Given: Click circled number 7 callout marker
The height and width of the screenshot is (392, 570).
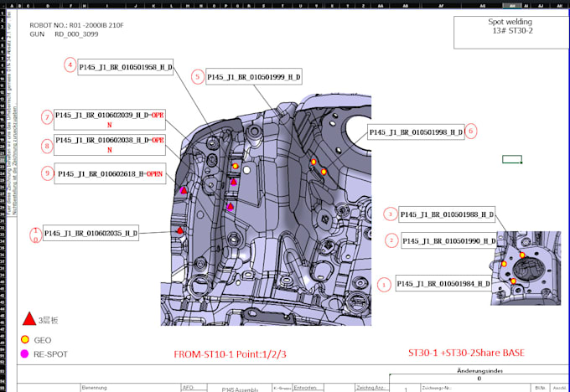Looking at the screenshot, I should 47,117.
